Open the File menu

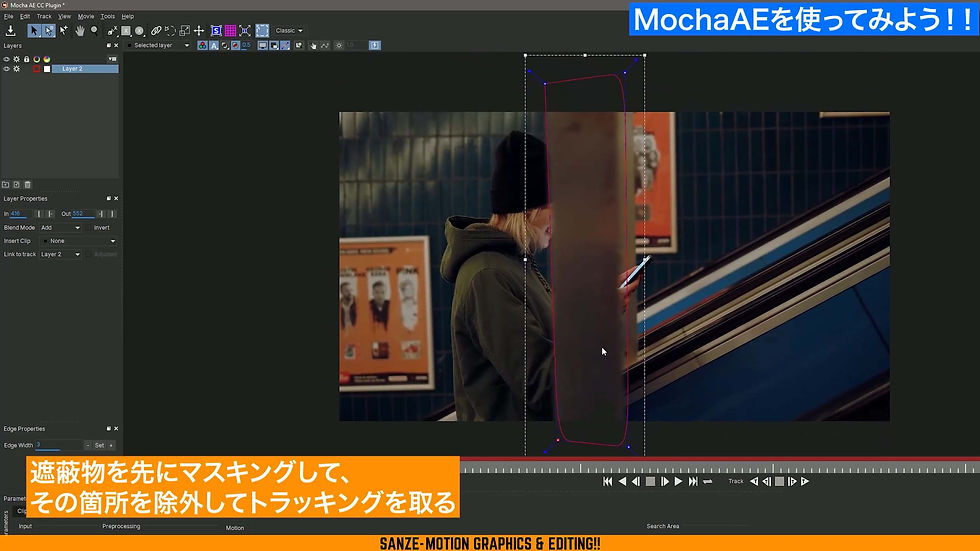pyautogui.click(x=8, y=16)
